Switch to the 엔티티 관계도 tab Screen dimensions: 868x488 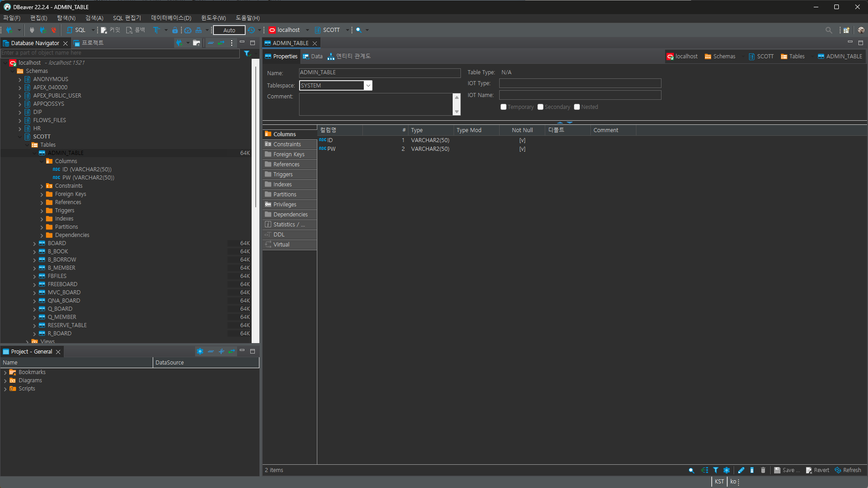pos(349,57)
